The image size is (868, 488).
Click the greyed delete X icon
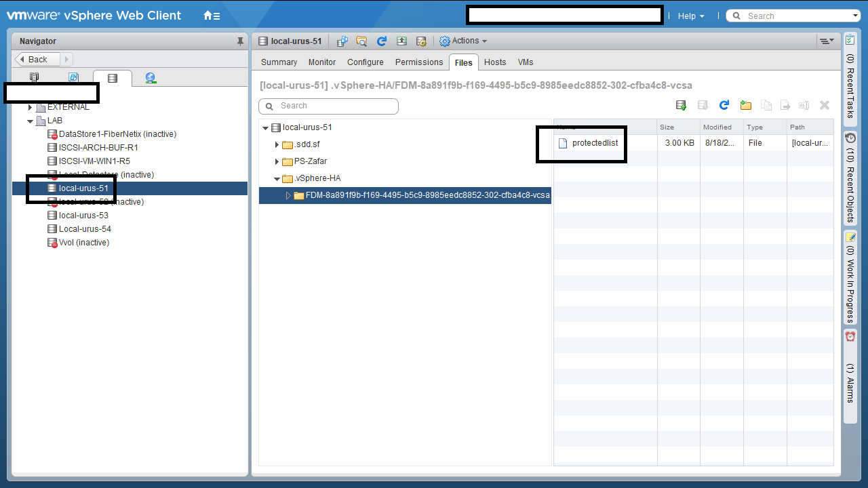[825, 105]
